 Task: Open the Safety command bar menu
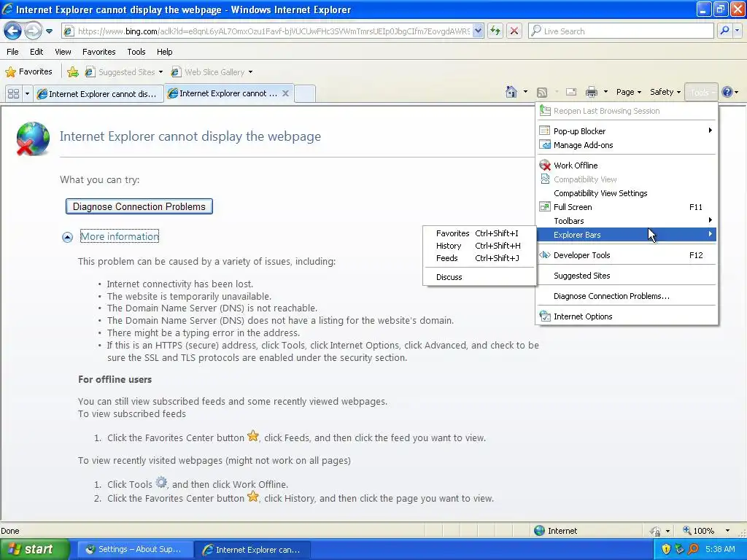tap(665, 92)
